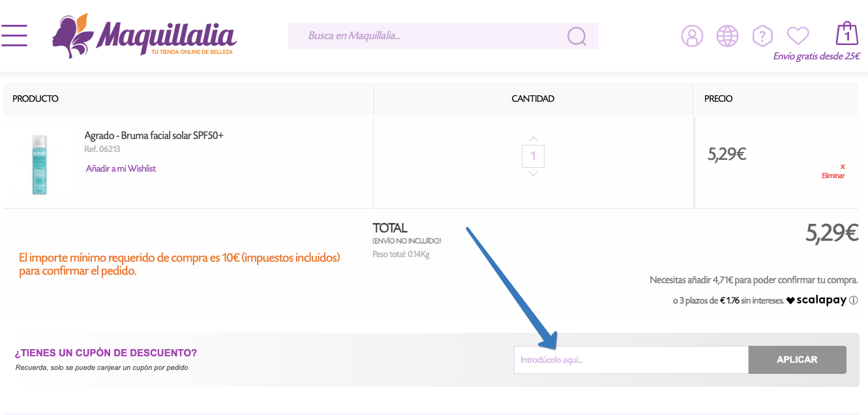The height and width of the screenshot is (415, 868).
Task: Open the shopping bag cart icon
Action: [x=846, y=34]
